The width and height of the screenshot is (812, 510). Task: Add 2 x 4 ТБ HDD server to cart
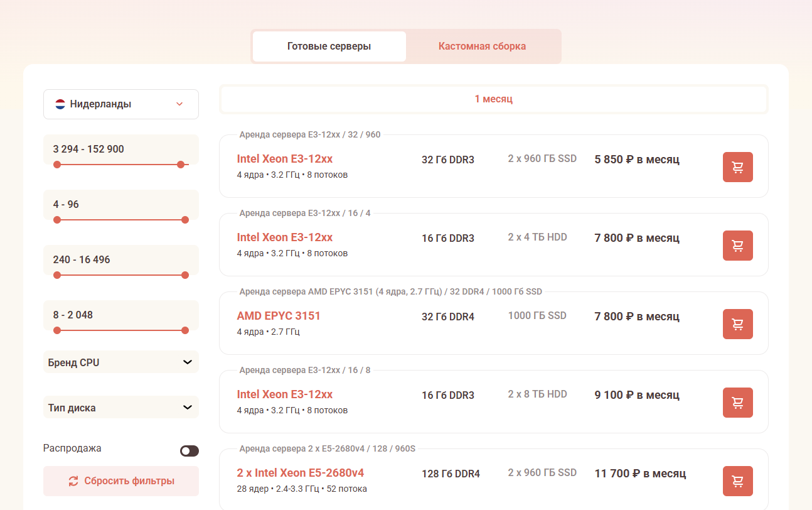738,246
